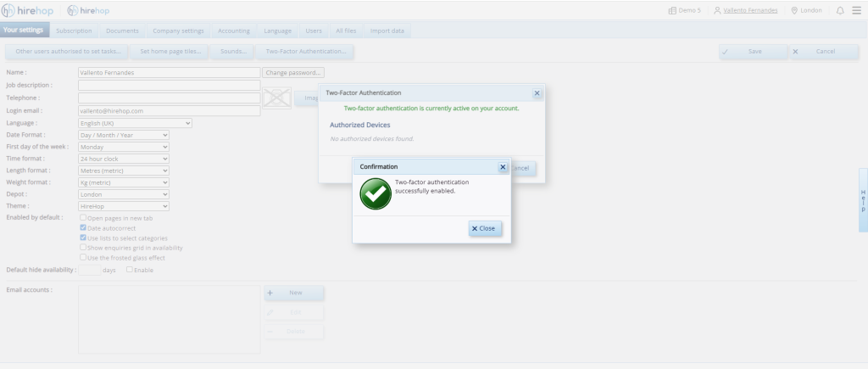Click the Change password button

[x=292, y=73]
